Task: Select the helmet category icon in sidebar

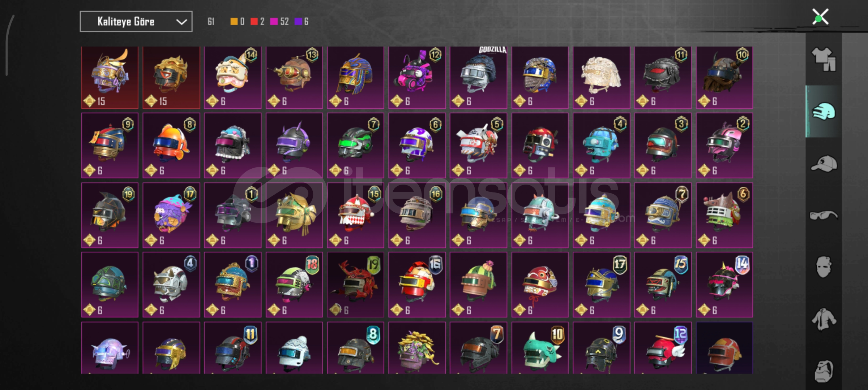Action: [x=824, y=111]
